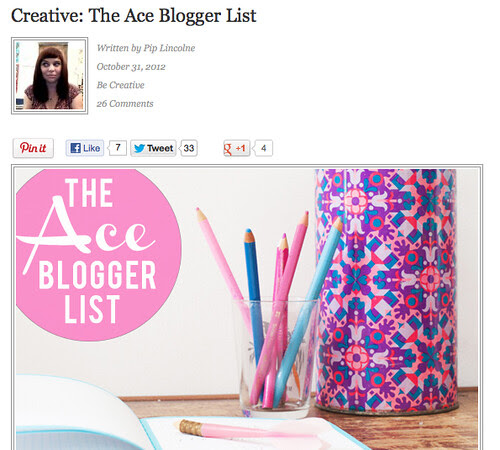Click the Pin it button
Image resolution: width=500 pixels, height=450 pixels.
[33, 148]
